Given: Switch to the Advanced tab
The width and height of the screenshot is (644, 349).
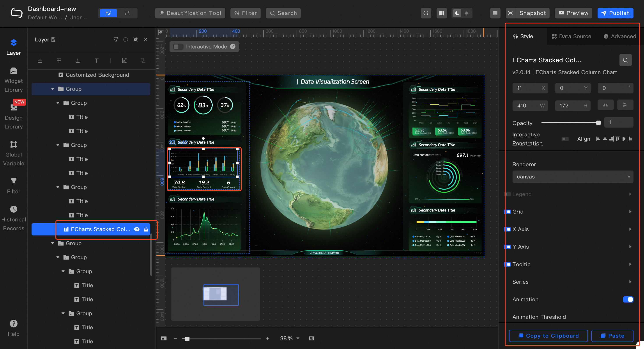Looking at the screenshot, I should (620, 36).
